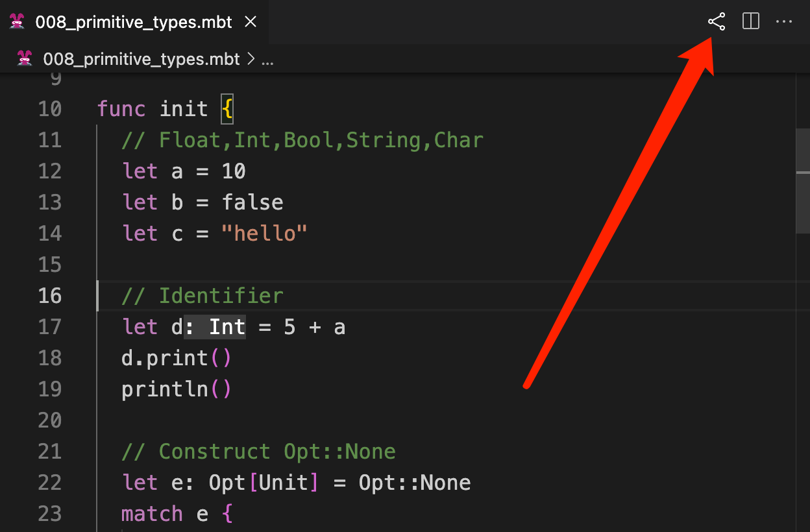The height and width of the screenshot is (532, 810).
Task: Split the editor with the split icon
Action: click(751, 22)
